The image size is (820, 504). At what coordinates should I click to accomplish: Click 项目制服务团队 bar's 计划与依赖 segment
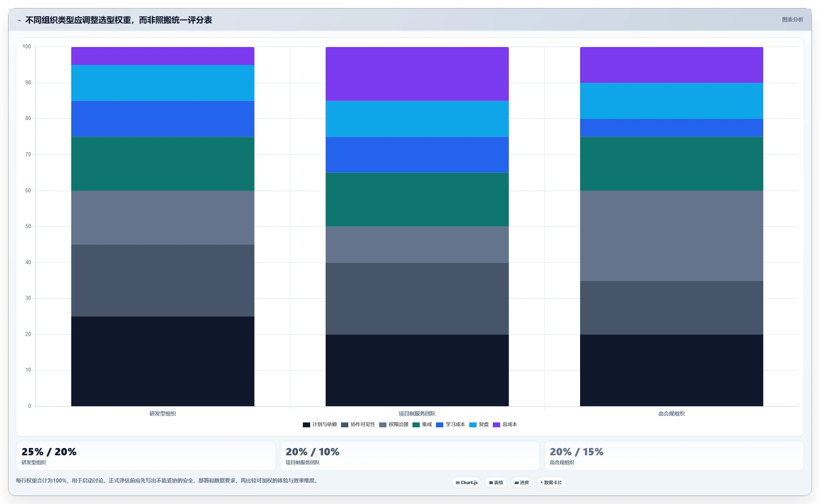pos(417,370)
